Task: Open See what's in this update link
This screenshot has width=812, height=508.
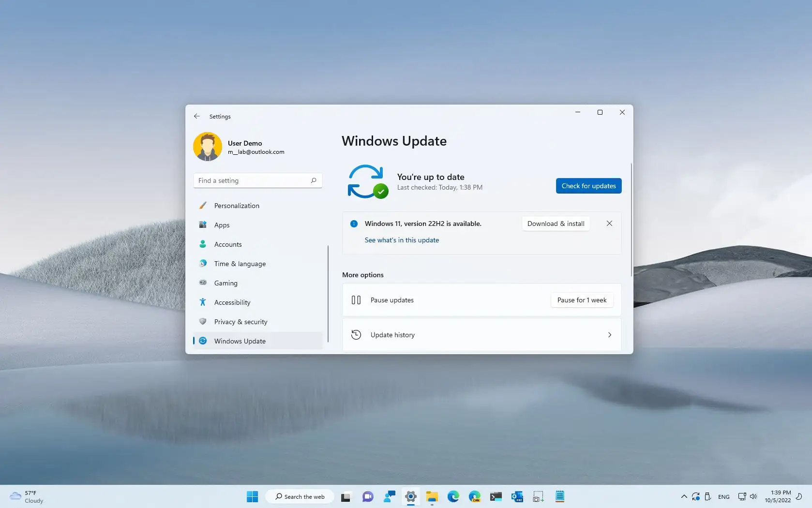Action: [x=402, y=240]
